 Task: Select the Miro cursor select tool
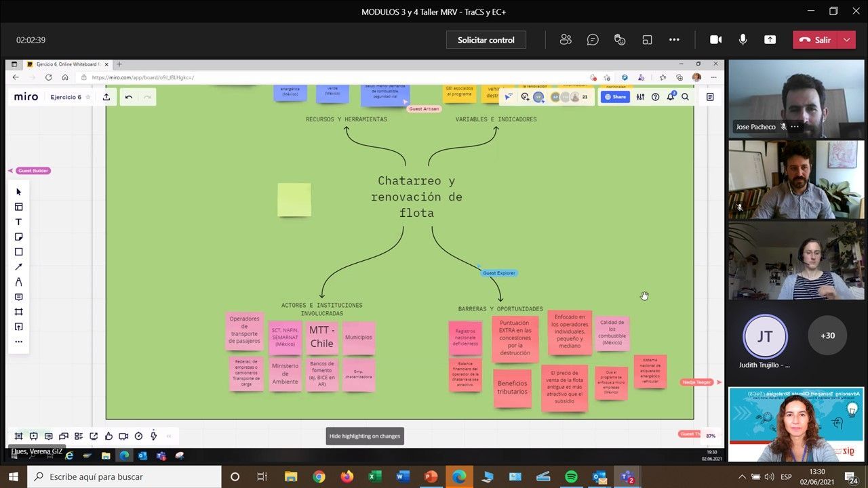pyautogui.click(x=18, y=192)
